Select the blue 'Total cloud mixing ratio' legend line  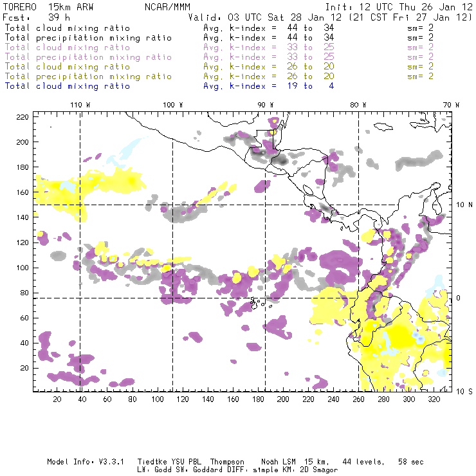tap(68, 86)
